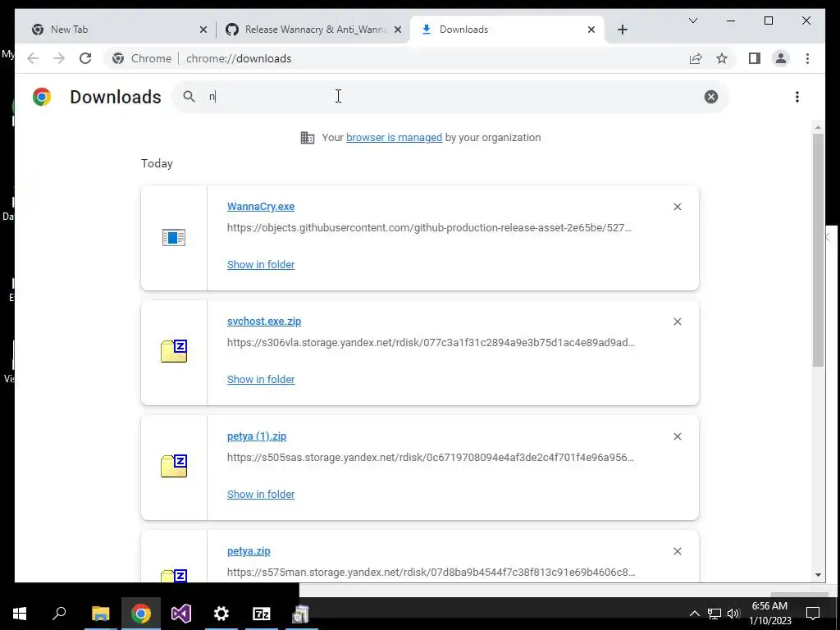The width and height of the screenshot is (840, 630).
Task: Click the petya (1).zip archive icon
Action: 174,466
